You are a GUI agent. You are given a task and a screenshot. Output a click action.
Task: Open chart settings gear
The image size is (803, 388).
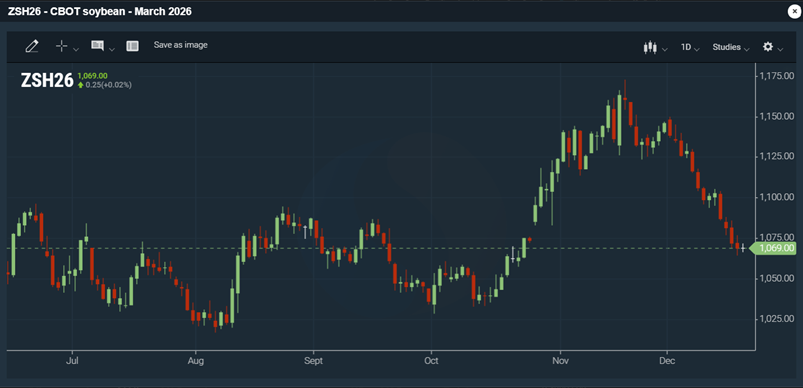768,47
